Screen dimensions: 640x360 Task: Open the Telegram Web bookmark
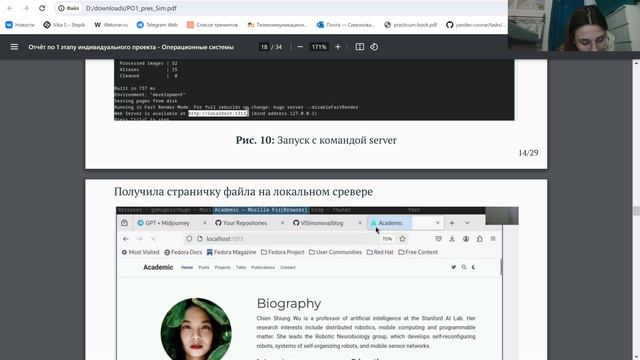(x=157, y=25)
